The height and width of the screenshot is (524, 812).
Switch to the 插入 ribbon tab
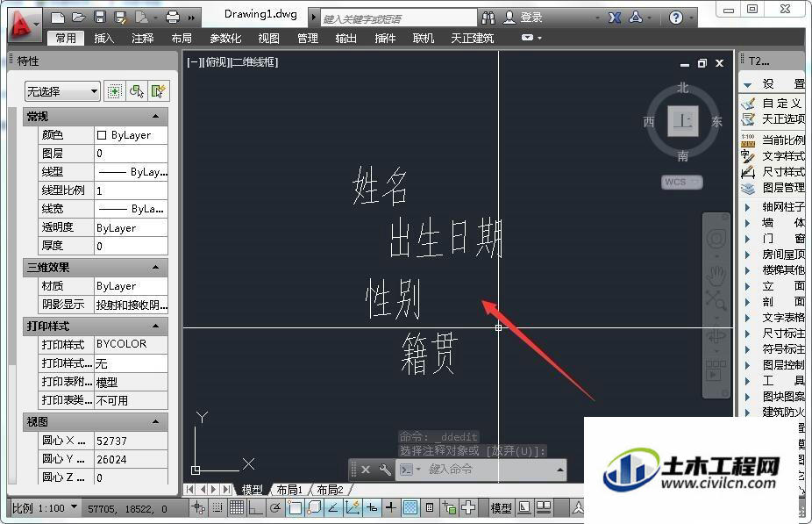(x=103, y=39)
